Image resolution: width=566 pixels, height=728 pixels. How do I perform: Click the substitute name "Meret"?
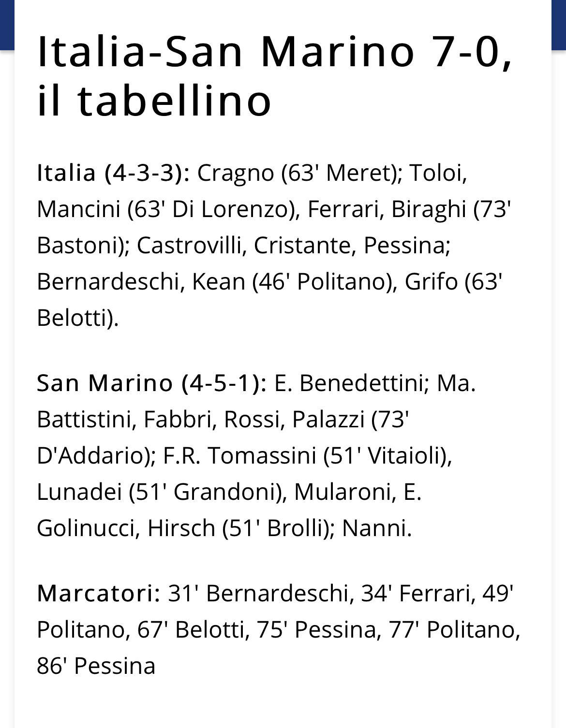(x=361, y=173)
